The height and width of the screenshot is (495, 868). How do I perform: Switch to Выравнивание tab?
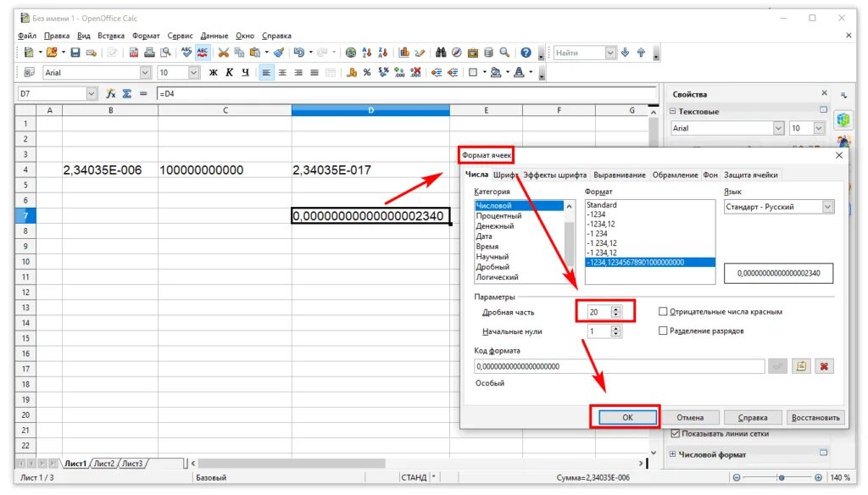point(620,175)
